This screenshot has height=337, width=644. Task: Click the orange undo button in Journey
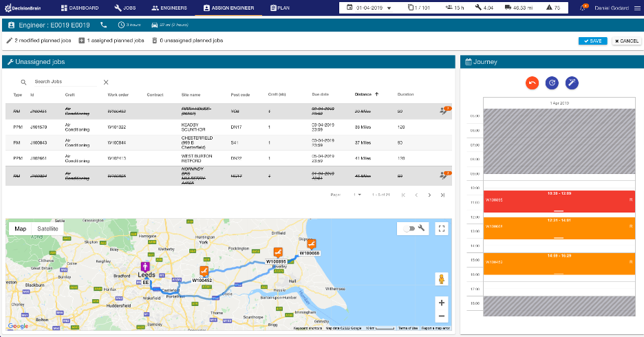532,83
